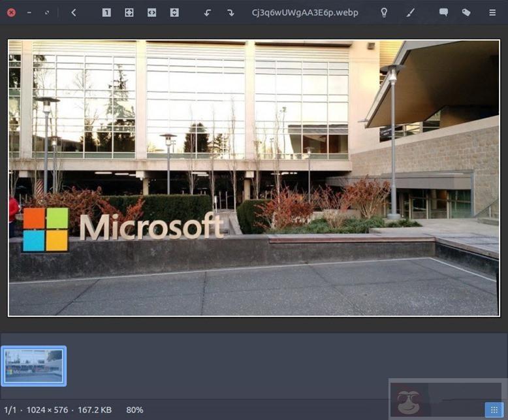Viewport: 508px width, 420px height.
Task: Open the comment editor icon
Action: pos(443,12)
